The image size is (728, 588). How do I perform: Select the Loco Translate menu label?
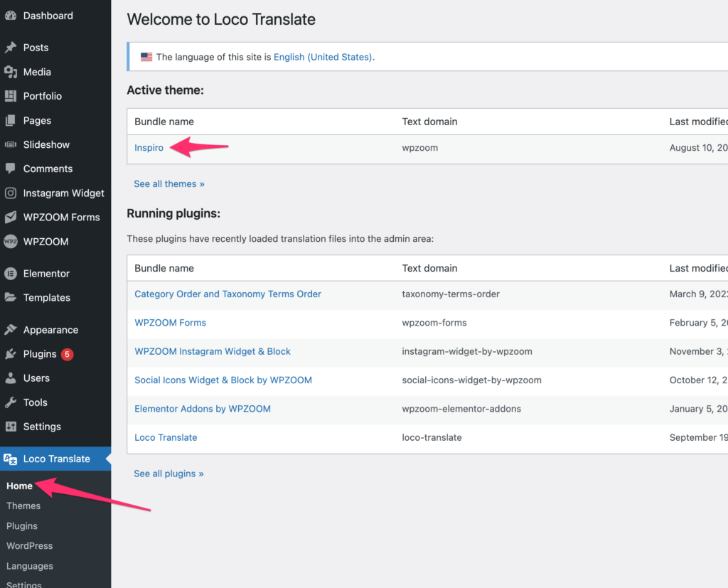(x=57, y=459)
